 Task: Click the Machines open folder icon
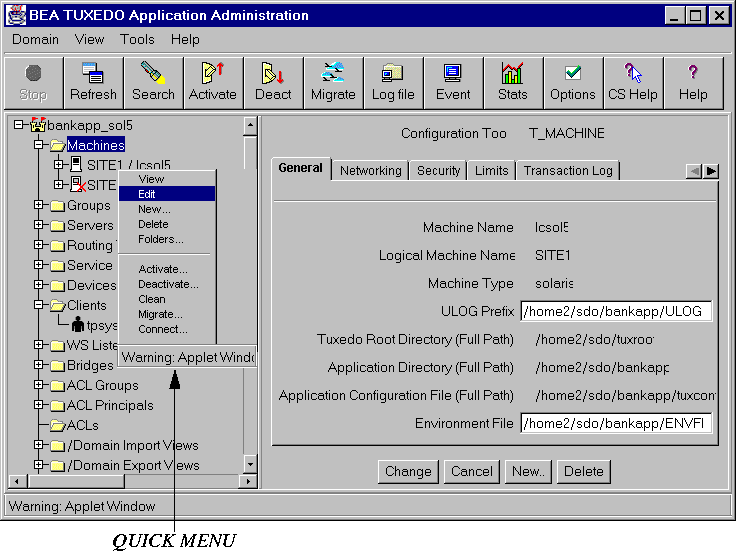[58, 145]
